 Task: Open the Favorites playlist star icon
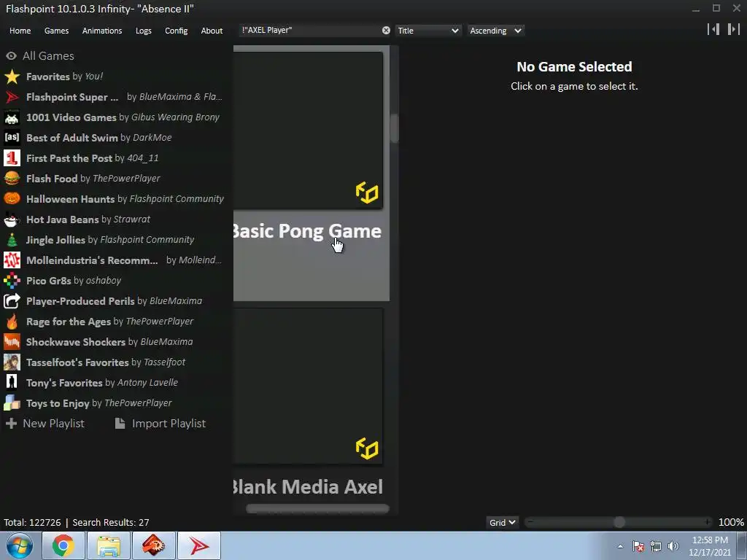click(12, 77)
